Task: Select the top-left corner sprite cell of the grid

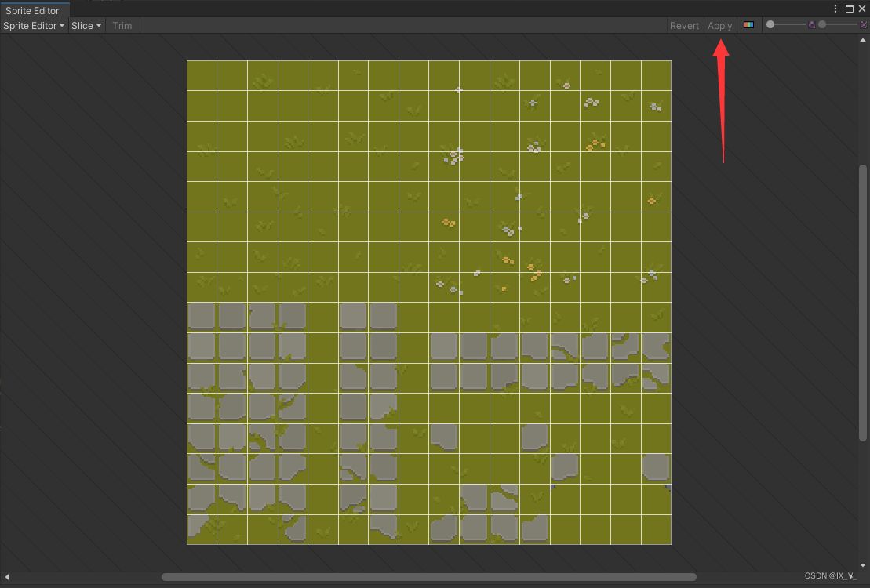Action: 202,75
